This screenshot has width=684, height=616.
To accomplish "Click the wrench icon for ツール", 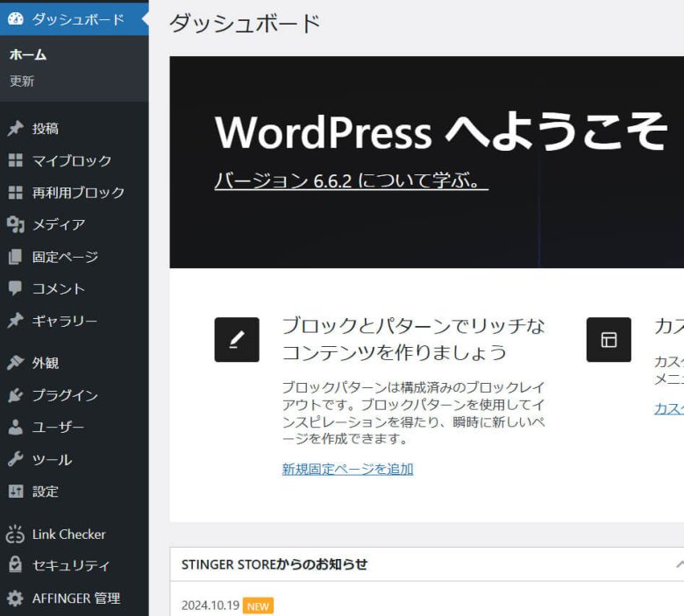I will [15, 459].
